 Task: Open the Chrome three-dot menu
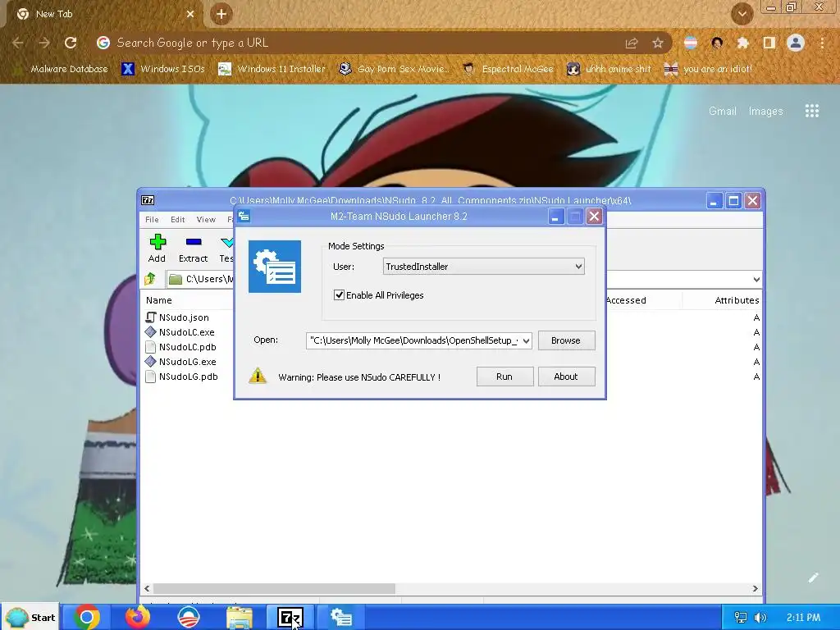822,43
